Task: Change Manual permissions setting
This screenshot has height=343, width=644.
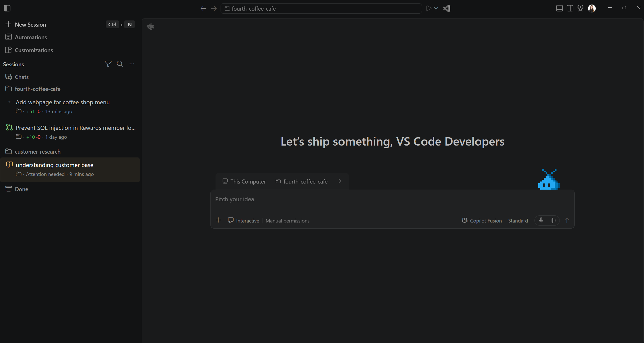Action: (288, 221)
